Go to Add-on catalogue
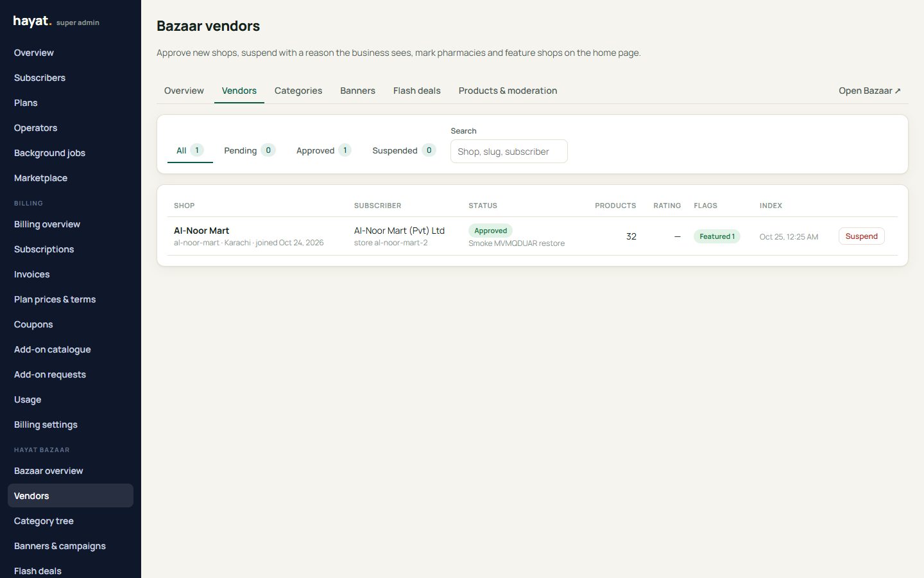 pos(53,349)
